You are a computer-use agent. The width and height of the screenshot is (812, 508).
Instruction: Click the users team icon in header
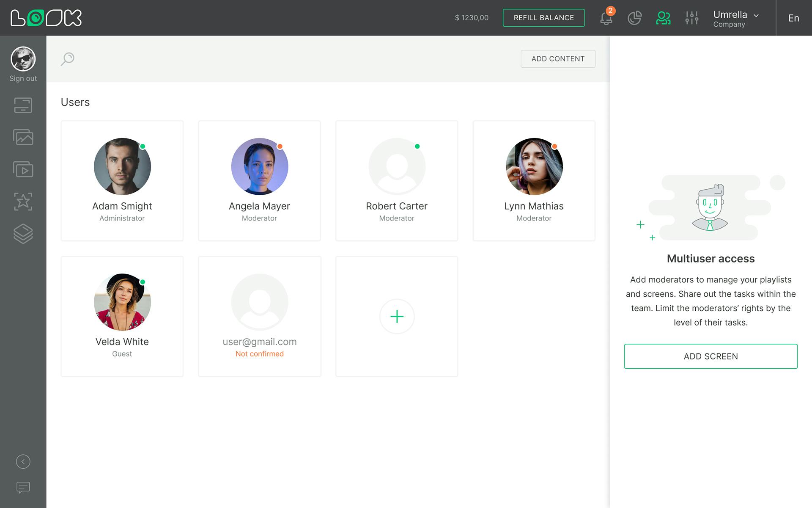(663, 18)
